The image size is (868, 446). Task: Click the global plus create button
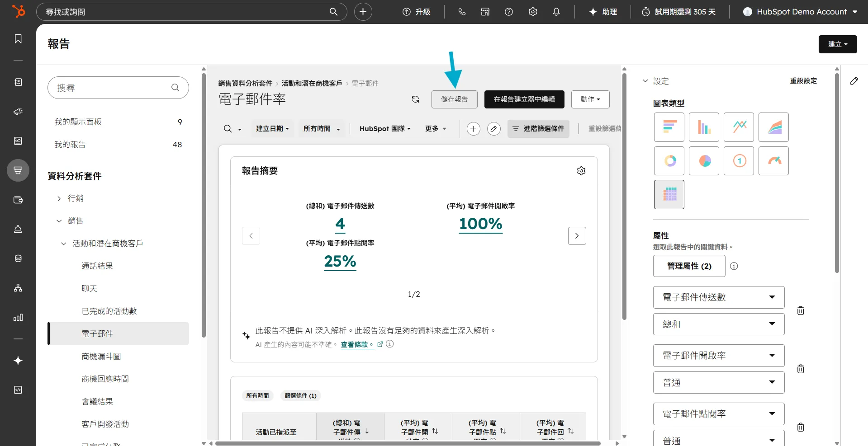[x=363, y=12]
